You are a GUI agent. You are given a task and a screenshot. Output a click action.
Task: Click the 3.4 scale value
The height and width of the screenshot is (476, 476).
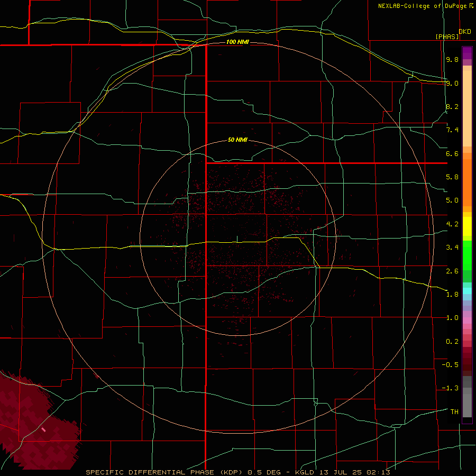(452, 248)
